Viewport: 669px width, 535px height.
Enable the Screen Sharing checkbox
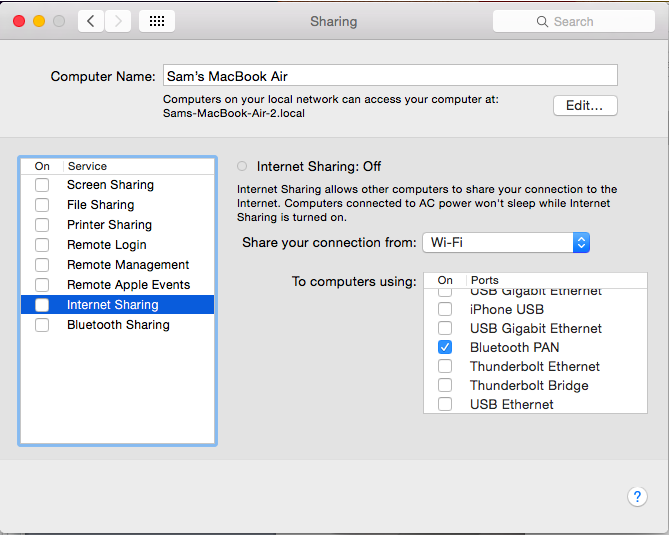click(42, 185)
